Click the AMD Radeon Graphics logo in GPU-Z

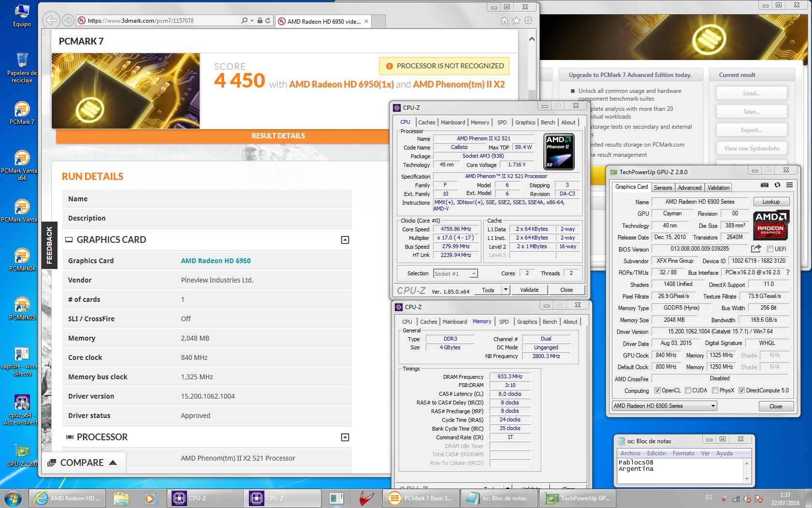tap(771, 225)
